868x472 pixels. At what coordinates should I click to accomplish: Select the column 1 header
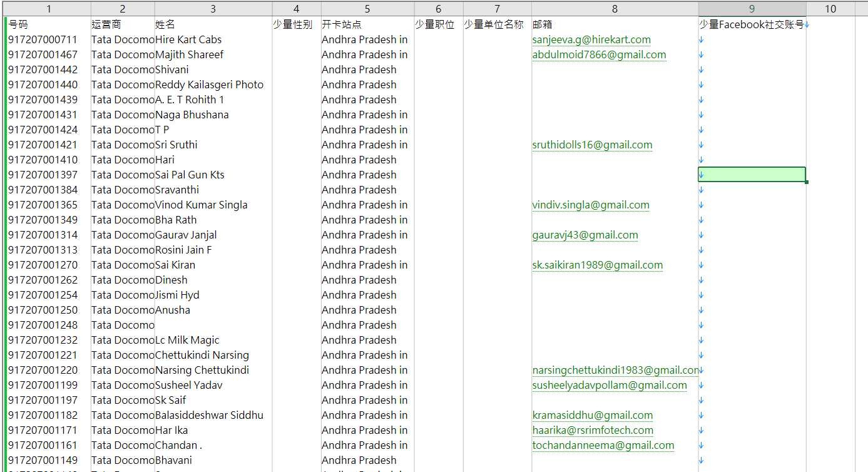[x=49, y=9]
